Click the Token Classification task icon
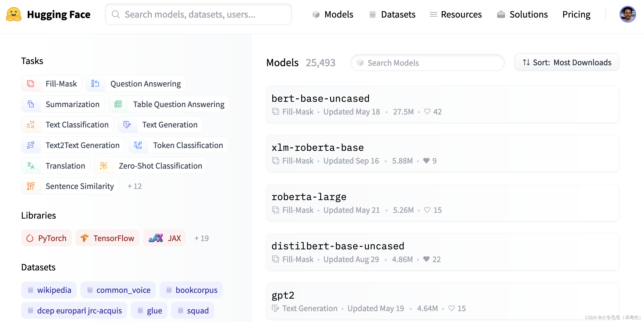Image resolution: width=644 pixels, height=322 pixels. tap(138, 145)
